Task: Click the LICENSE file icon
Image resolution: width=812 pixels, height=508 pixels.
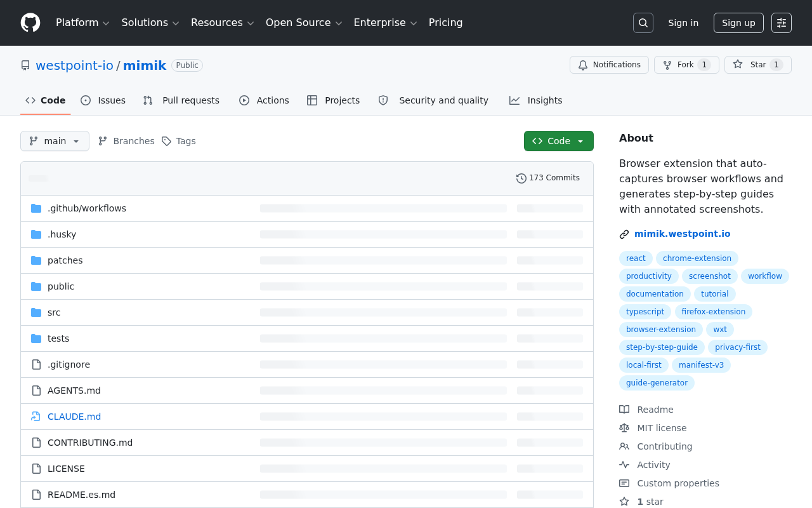Action: pyautogui.click(x=36, y=469)
